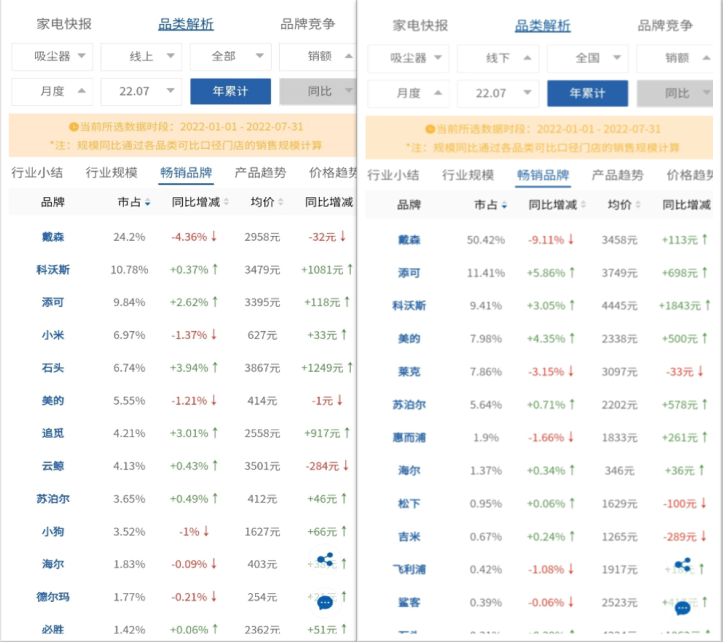The height and width of the screenshot is (642, 723).
Task: Click 3479元 price in 科沃斯 row
Action: (262, 270)
